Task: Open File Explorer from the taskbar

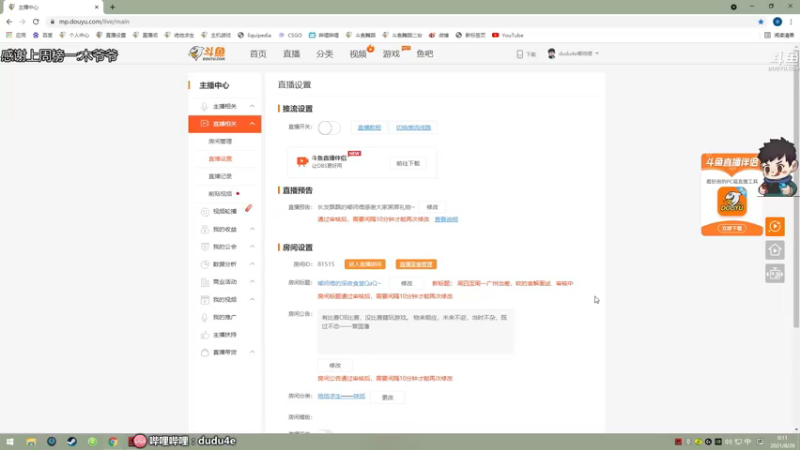Action: [31, 441]
